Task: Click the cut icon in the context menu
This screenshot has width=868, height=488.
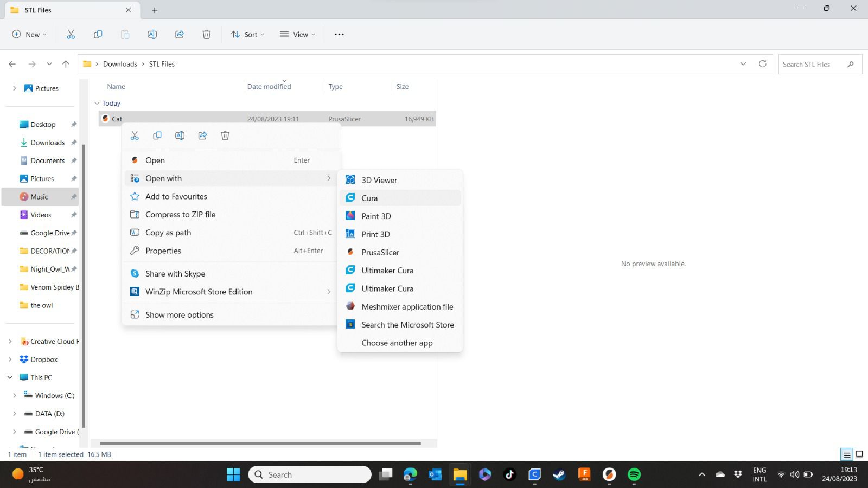Action: pyautogui.click(x=135, y=136)
